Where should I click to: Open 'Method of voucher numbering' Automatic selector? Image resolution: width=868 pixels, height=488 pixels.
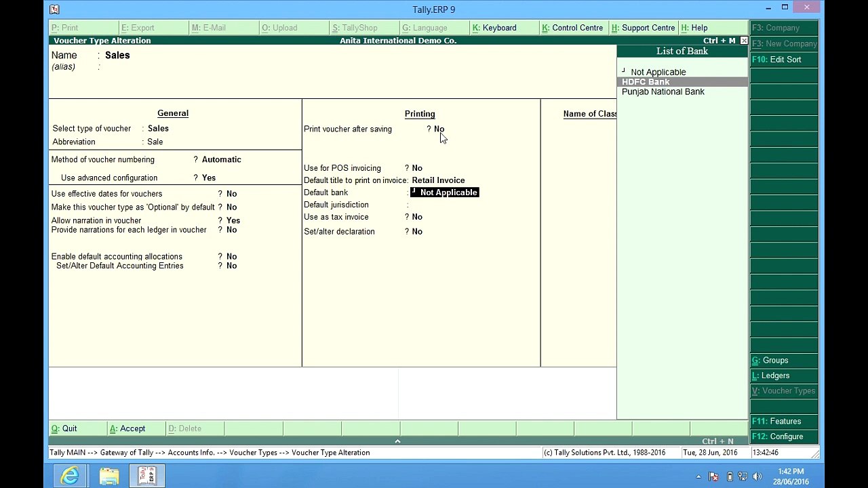(221, 159)
